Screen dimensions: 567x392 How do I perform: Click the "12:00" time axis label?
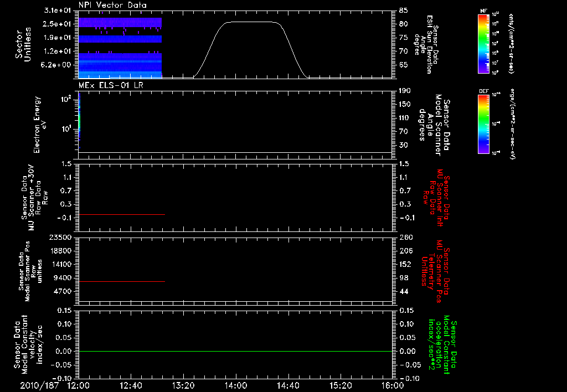[79, 385]
